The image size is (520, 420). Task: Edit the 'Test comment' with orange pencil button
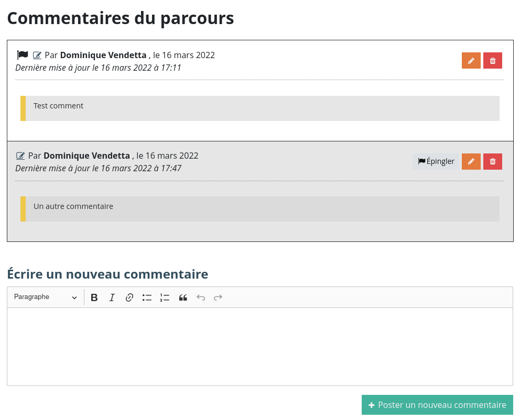click(471, 61)
